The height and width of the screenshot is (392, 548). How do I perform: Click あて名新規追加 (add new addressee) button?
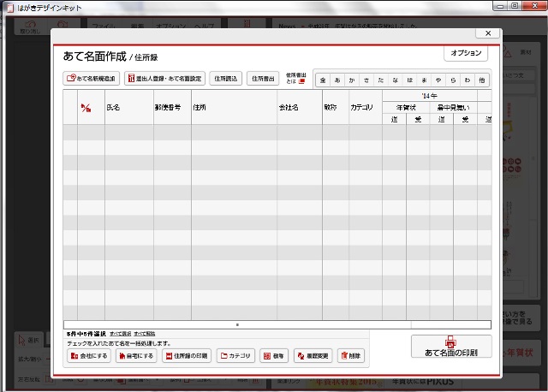(x=92, y=79)
